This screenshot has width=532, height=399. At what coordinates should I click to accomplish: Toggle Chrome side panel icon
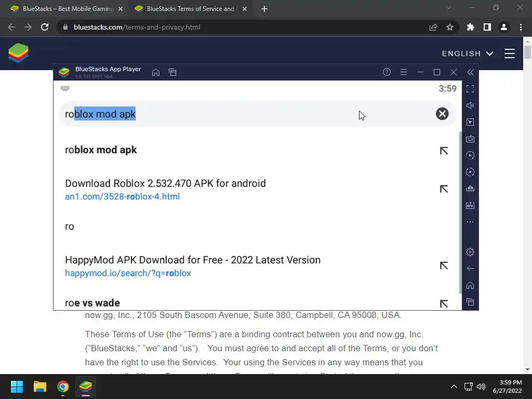point(487,27)
